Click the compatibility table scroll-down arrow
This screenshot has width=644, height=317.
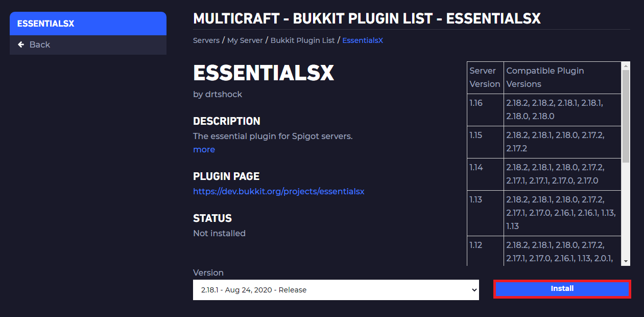click(x=626, y=261)
